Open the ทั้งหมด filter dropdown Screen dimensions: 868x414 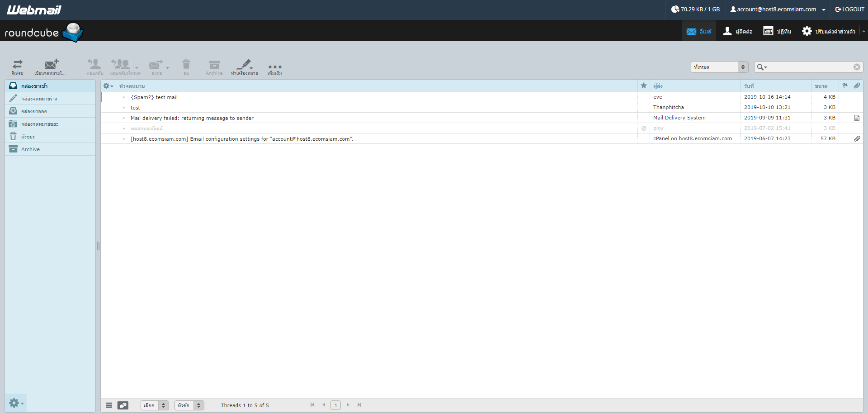coord(719,67)
